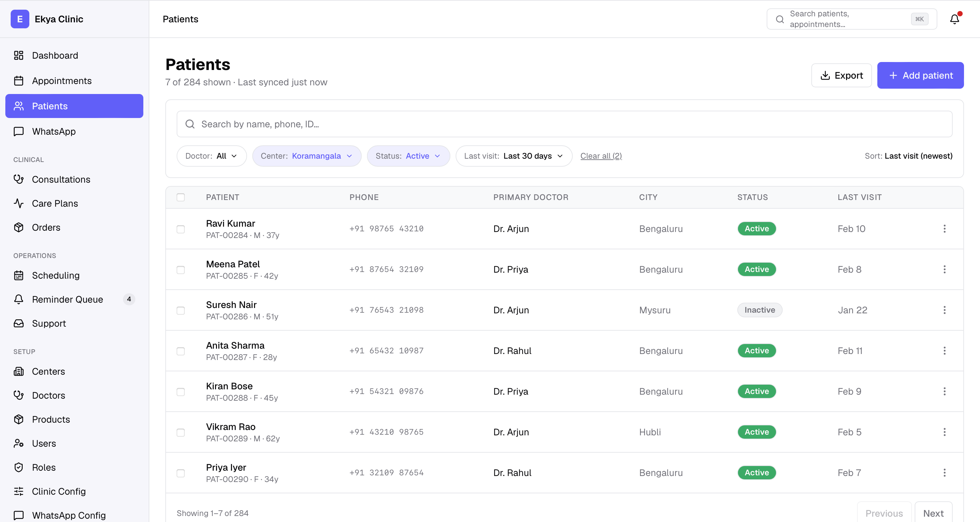Open row actions for Priya Iyer
This screenshot has height=522, width=980.
coord(944,473)
